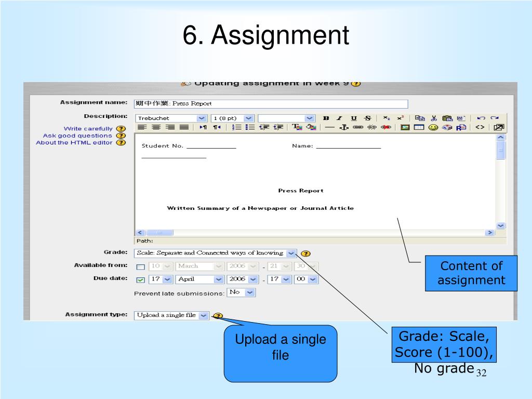Screen dimensions: 532x399
Task: Click the help icon beside Assignment type
Action: [x=218, y=316]
